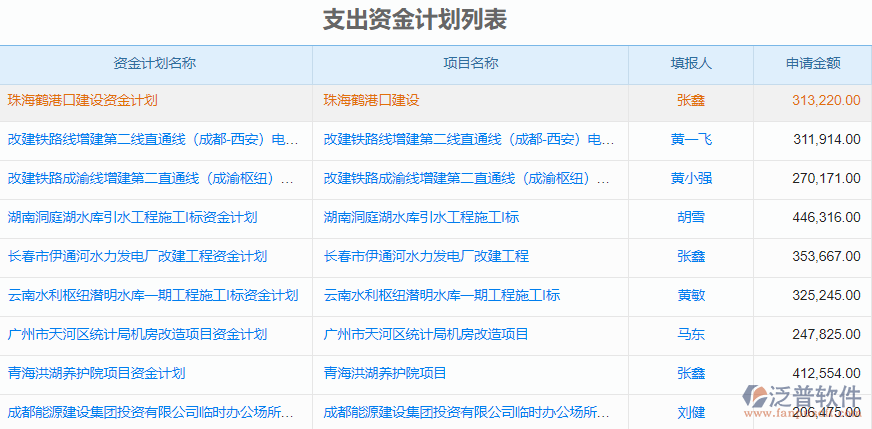The height and width of the screenshot is (429, 872).
Task: Click the amount 446,316.00
Action: [x=825, y=217]
